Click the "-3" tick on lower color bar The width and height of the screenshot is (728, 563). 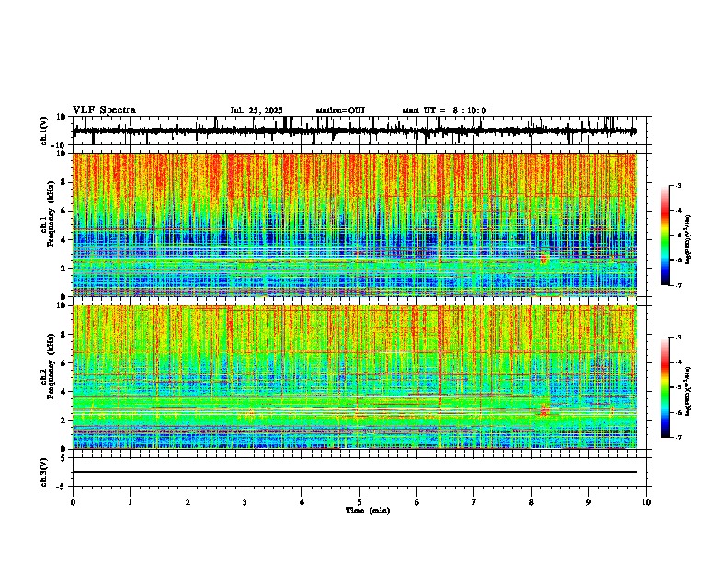point(678,338)
